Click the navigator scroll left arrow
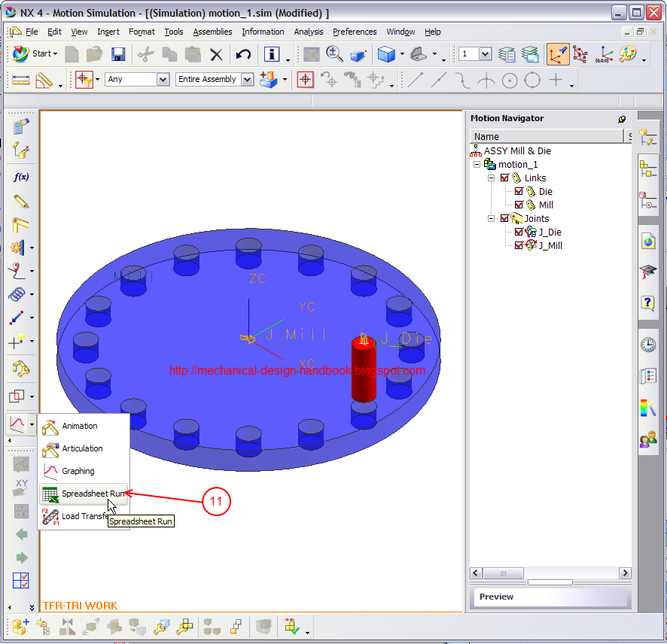The width and height of the screenshot is (667, 644). [x=476, y=573]
